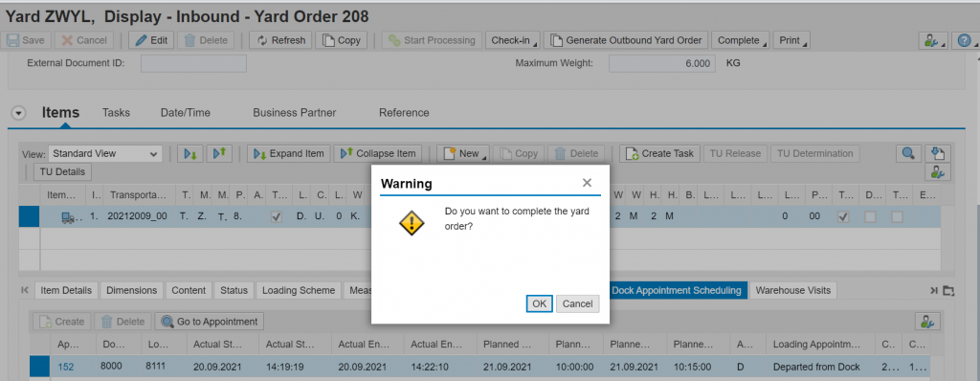Click the truck icon in item row

click(x=68, y=217)
